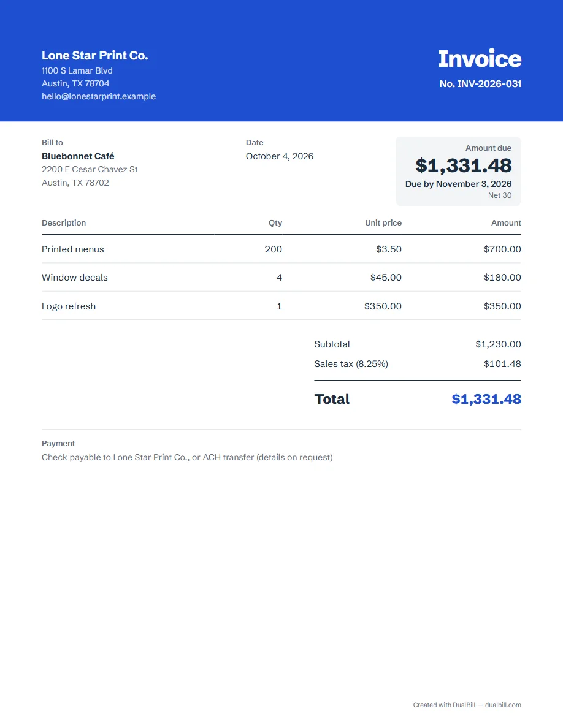Click the Qty column header
The image size is (563, 728).
(275, 223)
